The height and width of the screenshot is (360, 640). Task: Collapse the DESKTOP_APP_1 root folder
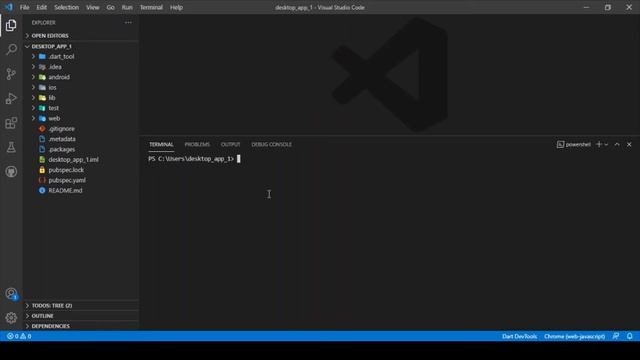[x=81, y=47]
